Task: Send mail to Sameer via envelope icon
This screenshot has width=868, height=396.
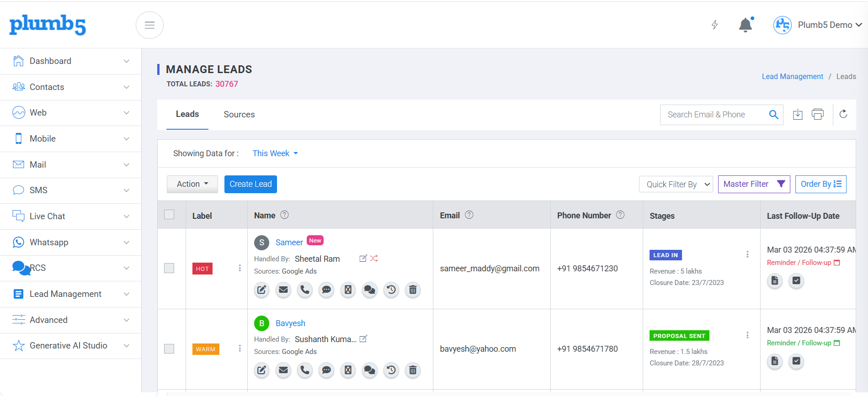Action: tap(283, 290)
